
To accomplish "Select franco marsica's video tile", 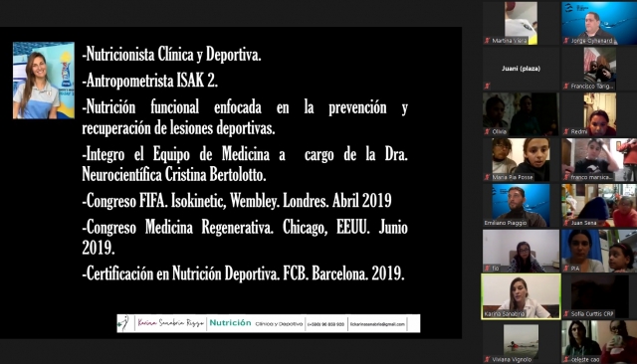I will 599,159.
